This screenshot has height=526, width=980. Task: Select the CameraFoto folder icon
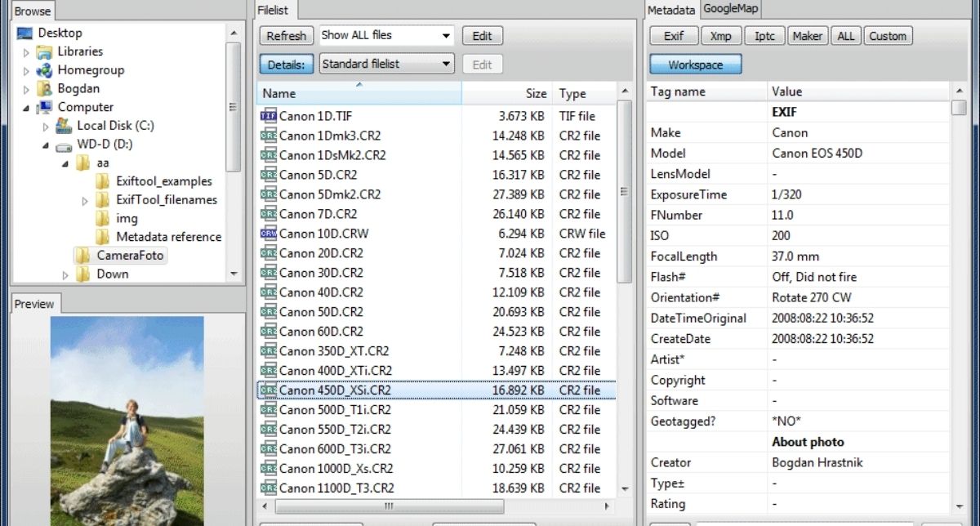pos(83,256)
